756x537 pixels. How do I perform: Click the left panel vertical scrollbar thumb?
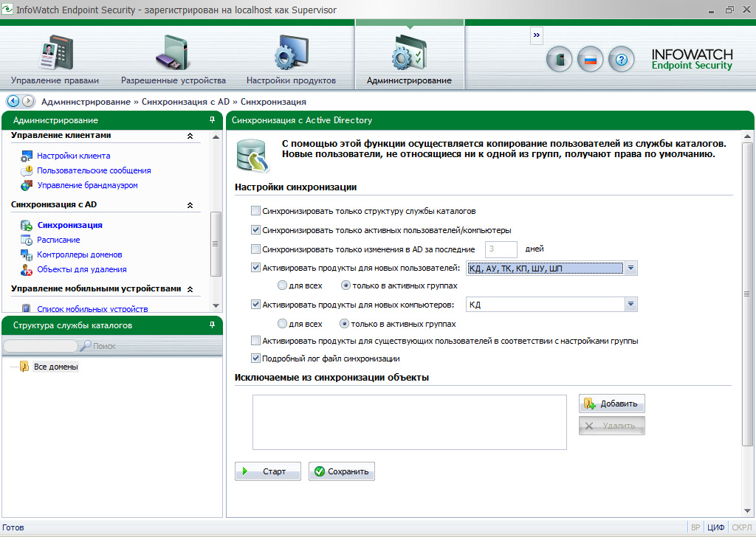tap(216, 244)
